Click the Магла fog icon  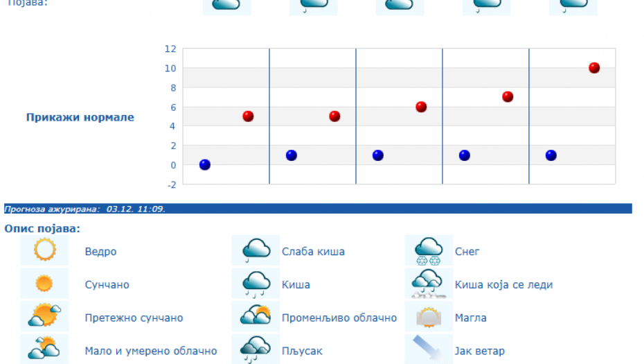429,316
